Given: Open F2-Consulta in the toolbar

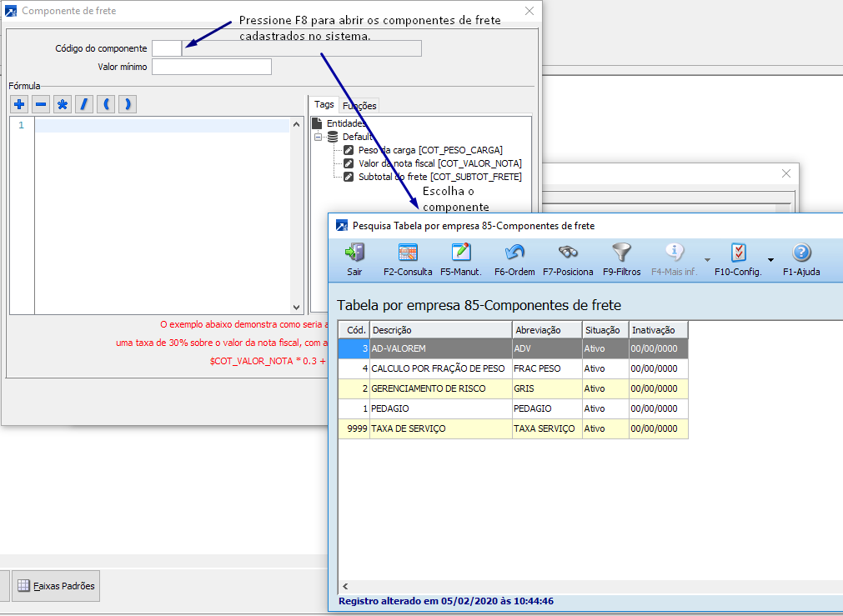Looking at the screenshot, I should tap(408, 253).
